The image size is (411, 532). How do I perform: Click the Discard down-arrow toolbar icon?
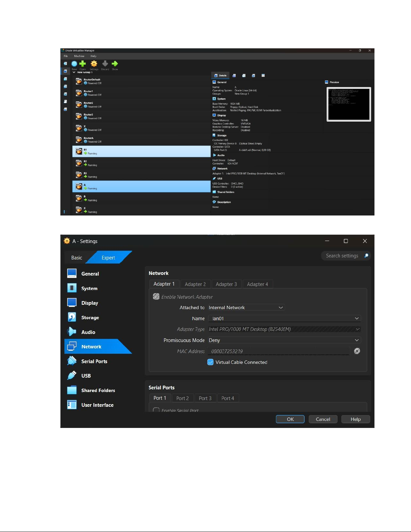pos(105,64)
